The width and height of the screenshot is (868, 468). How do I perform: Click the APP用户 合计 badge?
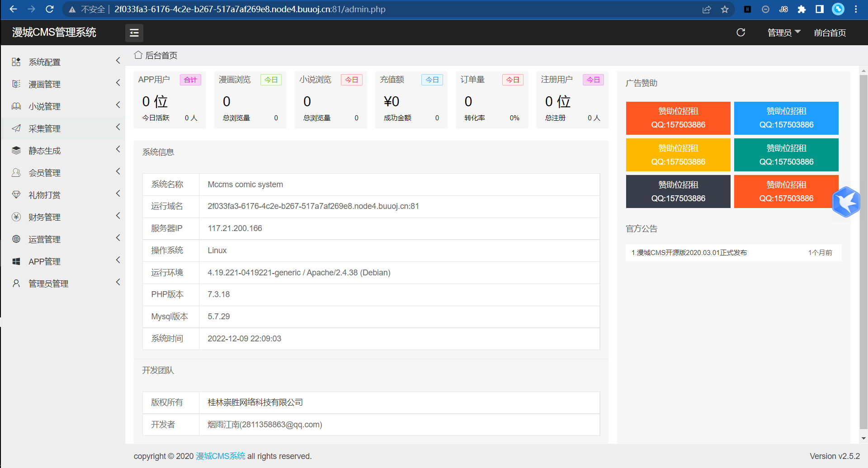click(190, 80)
